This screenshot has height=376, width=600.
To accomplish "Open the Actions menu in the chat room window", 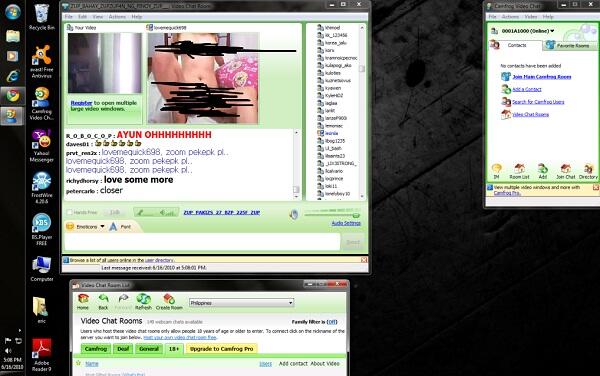I will pos(117,17).
